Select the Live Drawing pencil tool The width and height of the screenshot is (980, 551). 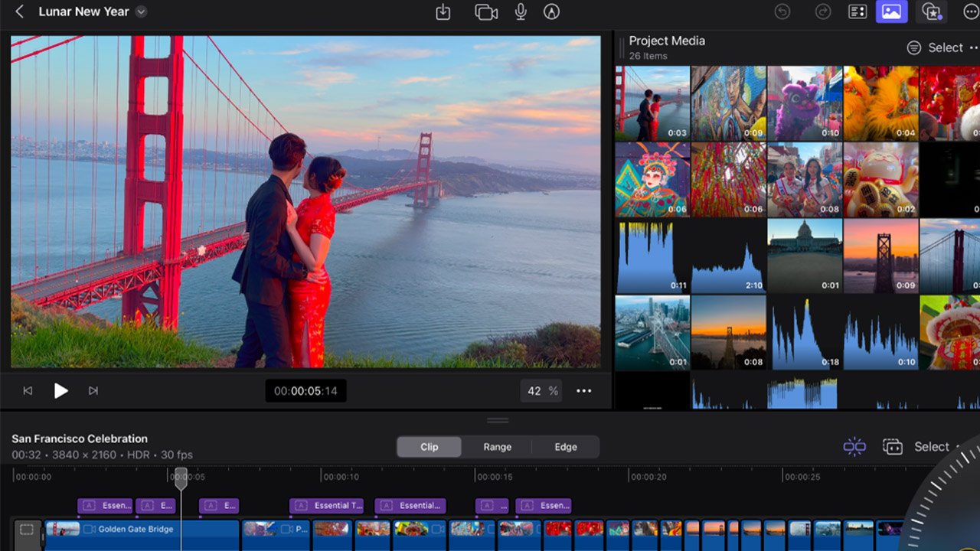click(x=551, y=11)
